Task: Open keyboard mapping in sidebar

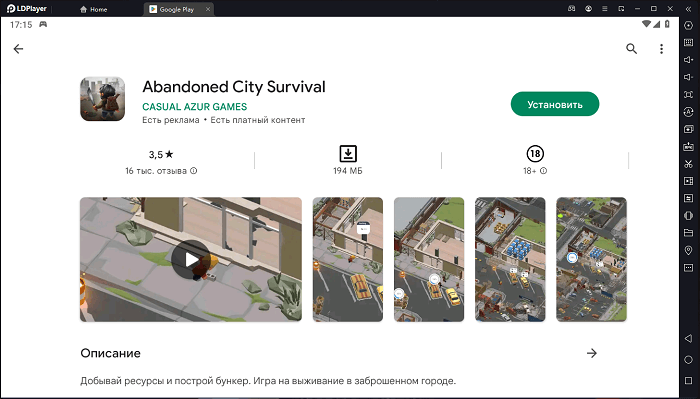Action: coord(688,42)
